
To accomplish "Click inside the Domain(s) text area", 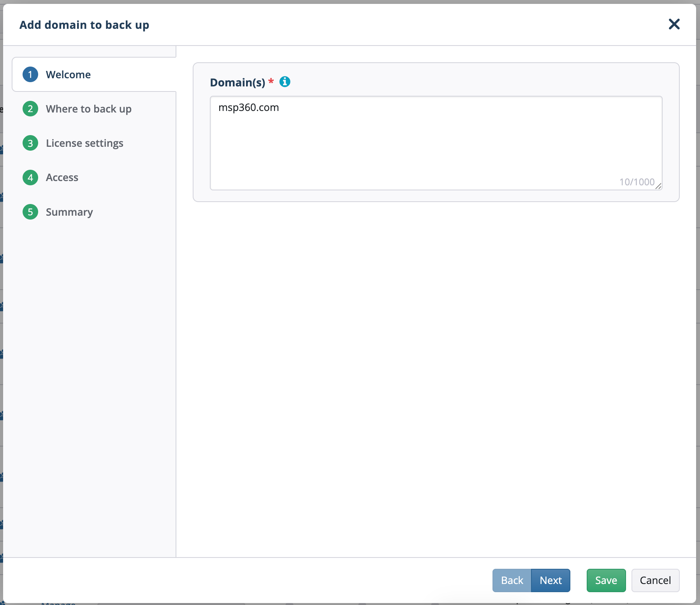I will click(x=436, y=143).
